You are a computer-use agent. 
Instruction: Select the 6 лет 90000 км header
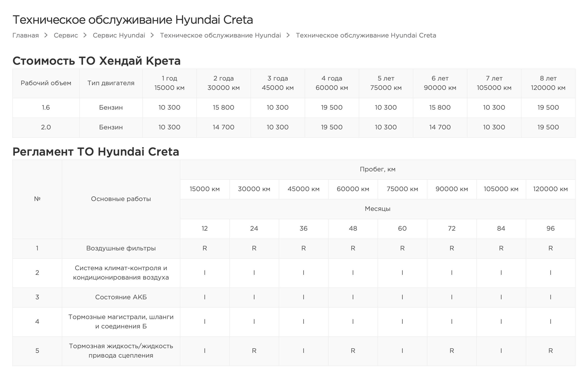click(x=440, y=83)
